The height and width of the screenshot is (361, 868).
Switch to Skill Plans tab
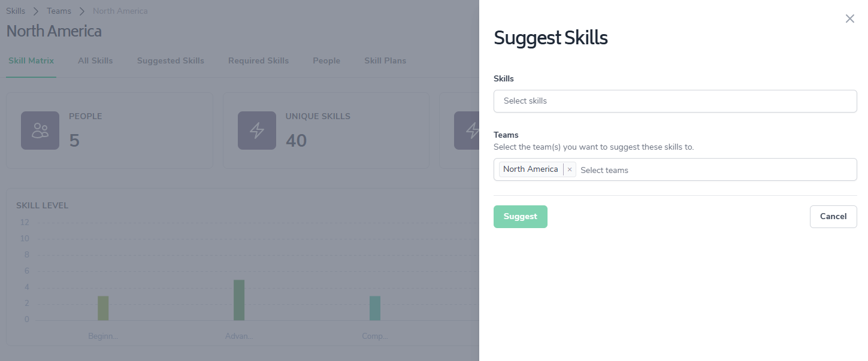385,60
